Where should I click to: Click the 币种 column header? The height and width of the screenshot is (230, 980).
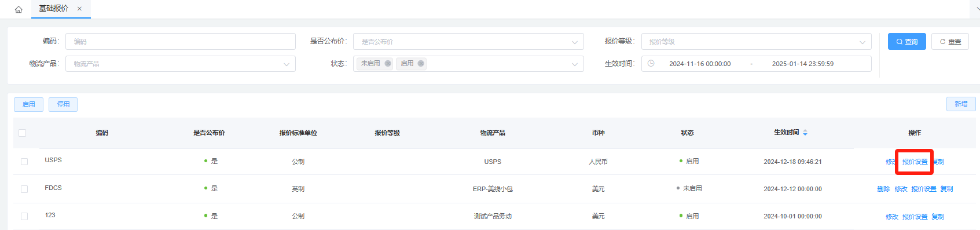coord(598,133)
